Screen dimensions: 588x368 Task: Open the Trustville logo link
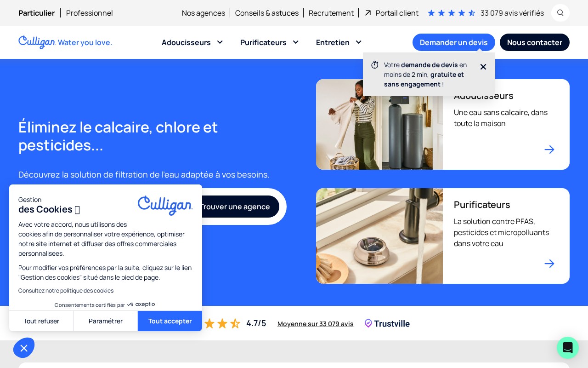387,323
